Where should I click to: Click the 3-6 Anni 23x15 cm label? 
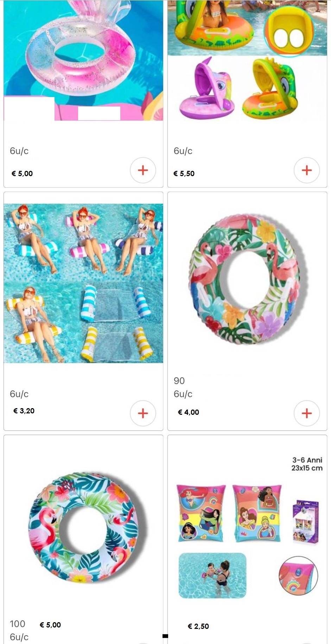[x=307, y=464]
